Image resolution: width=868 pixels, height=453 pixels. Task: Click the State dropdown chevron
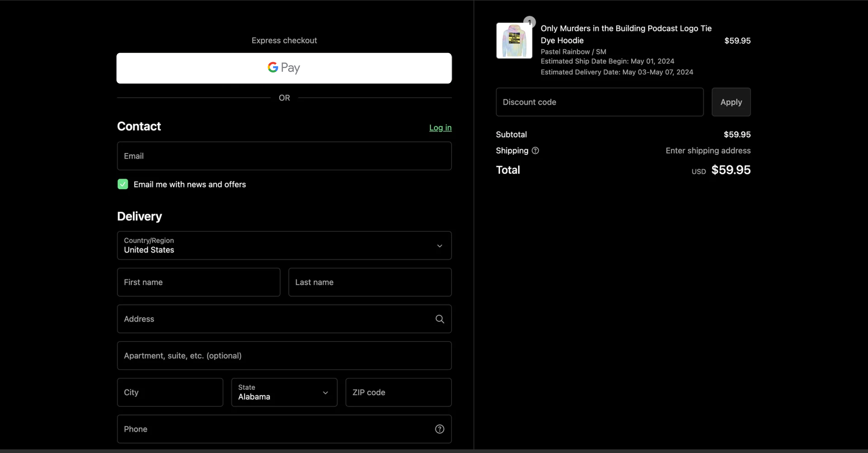click(x=325, y=393)
